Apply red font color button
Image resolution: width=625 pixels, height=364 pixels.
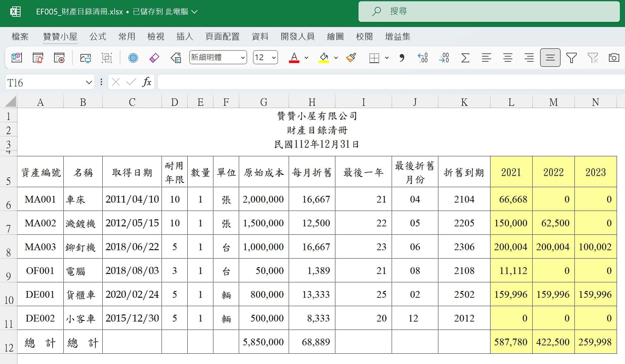[294, 58]
